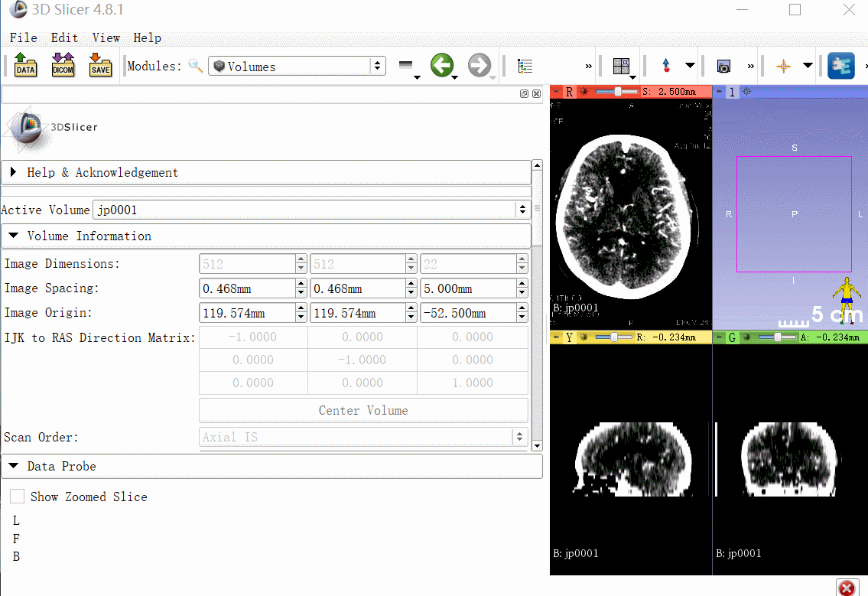Click the green slice G label button
This screenshot has height=596, width=868.
[x=732, y=337]
